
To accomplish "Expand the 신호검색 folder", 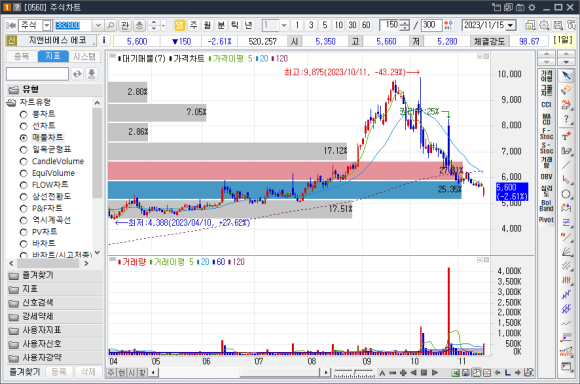I will (55, 303).
